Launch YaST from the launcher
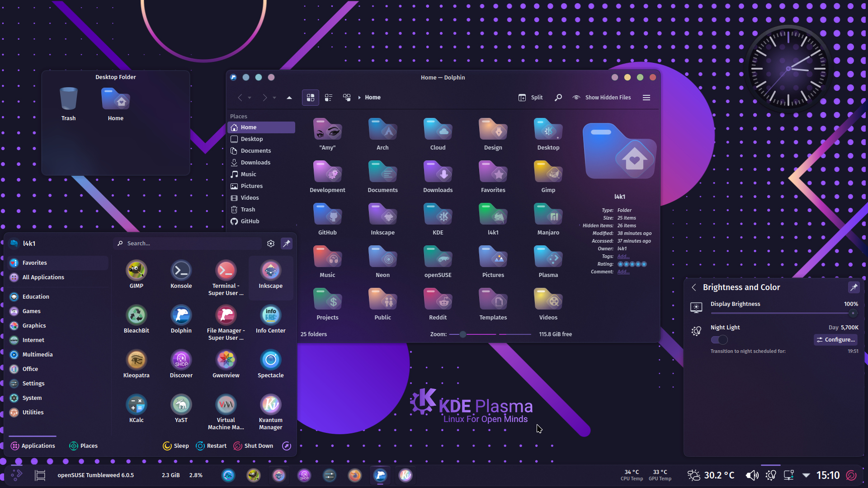This screenshot has width=868, height=488. click(x=181, y=408)
